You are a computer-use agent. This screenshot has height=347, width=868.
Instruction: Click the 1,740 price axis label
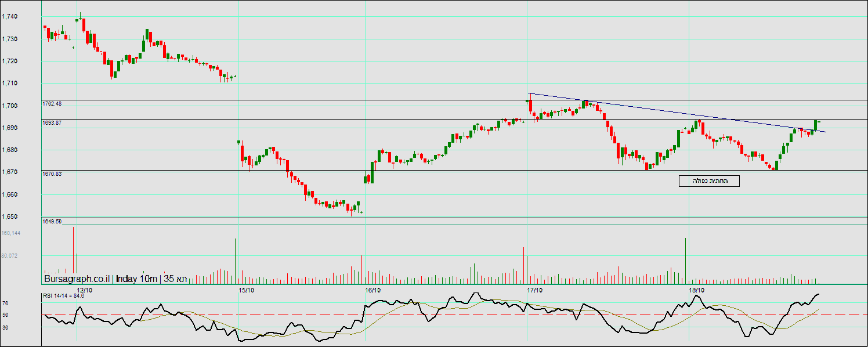(x=10, y=17)
